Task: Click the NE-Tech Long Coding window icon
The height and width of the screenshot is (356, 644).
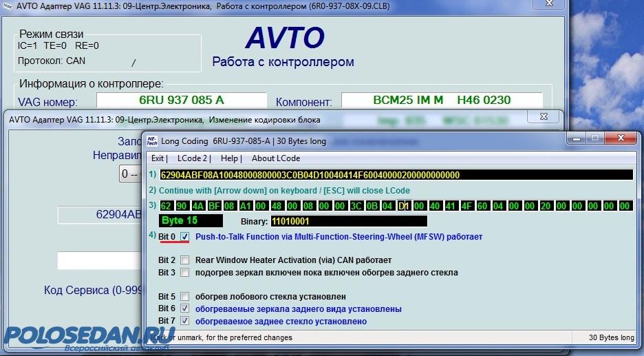Action: coord(151,140)
